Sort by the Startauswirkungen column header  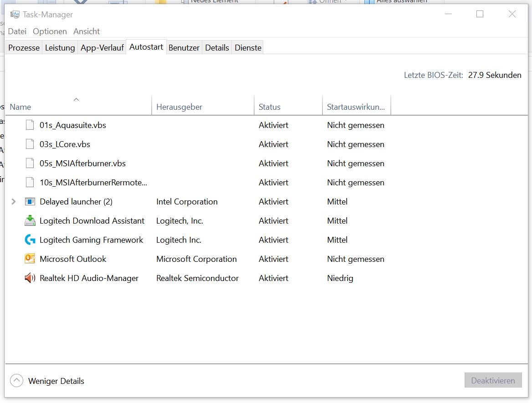(x=356, y=105)
